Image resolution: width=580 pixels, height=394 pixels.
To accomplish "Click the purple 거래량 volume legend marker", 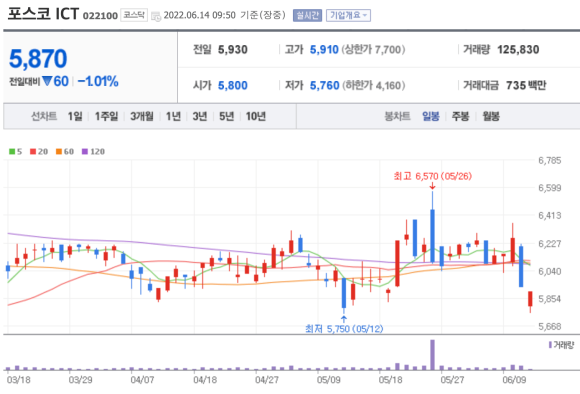I will point(550,345).
